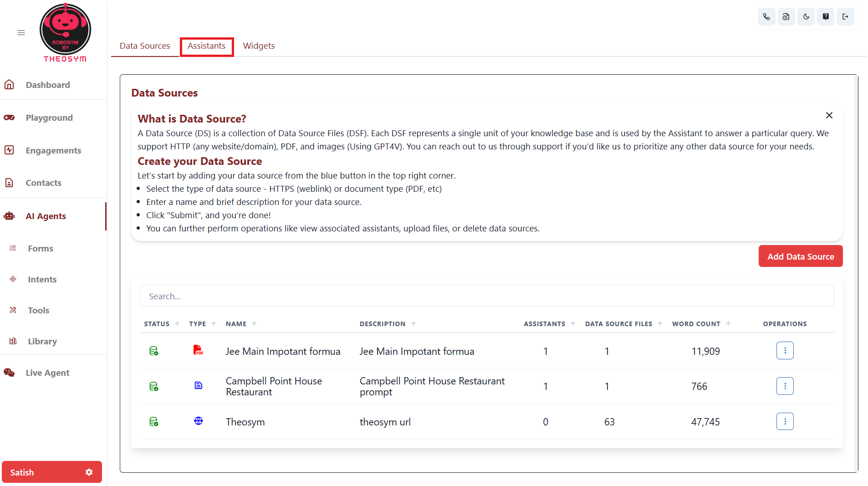Click the status icon of Theosym row
868x486 pixels.
pyautogui.click(x=154, y=422)
